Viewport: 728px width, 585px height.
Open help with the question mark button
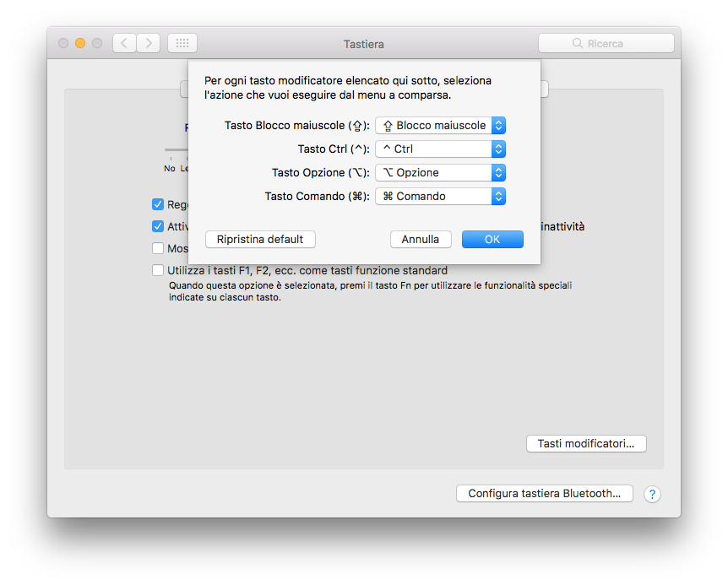coord(652,495)
